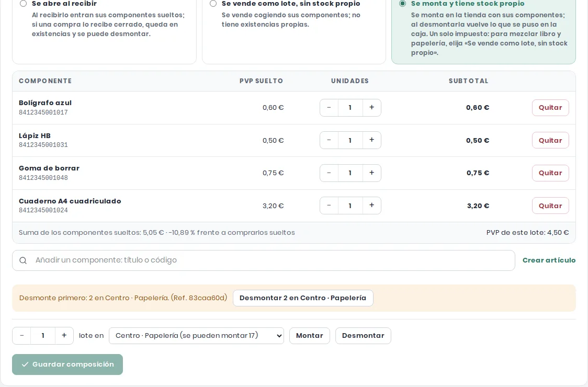Image resolution: width=588 pixels, height=387 pixels.
Task: Remove Lápiz HB with Quitar
Action: pos(550,140)
